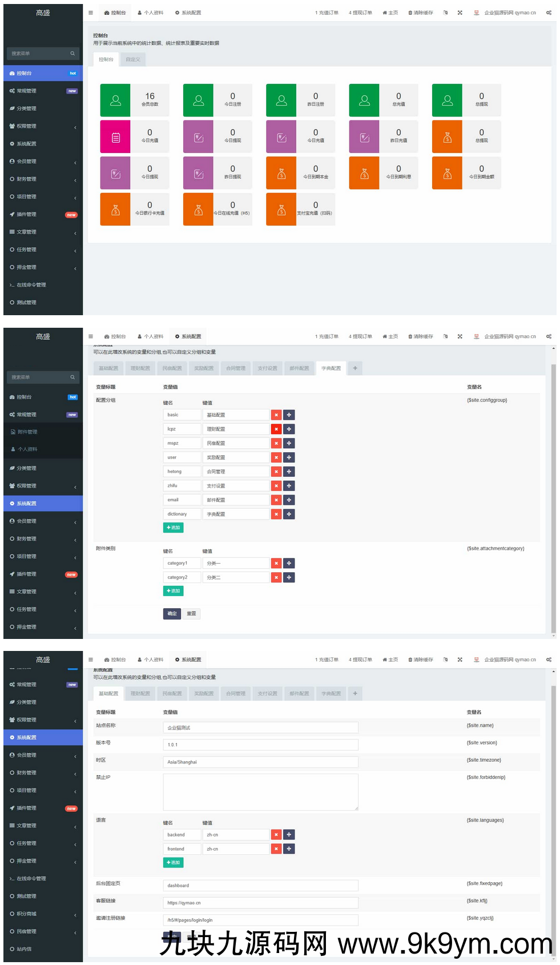Screen dimensions: 560x965
Task: Click the money bag icon on 今日到期本金 tile
Action: (x=281, y=174)
